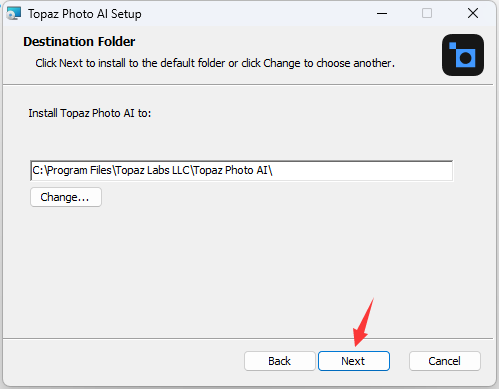Click the 'Install Topaz Photo AI to:' label
The image size is (499, 389).
[90, 113]
